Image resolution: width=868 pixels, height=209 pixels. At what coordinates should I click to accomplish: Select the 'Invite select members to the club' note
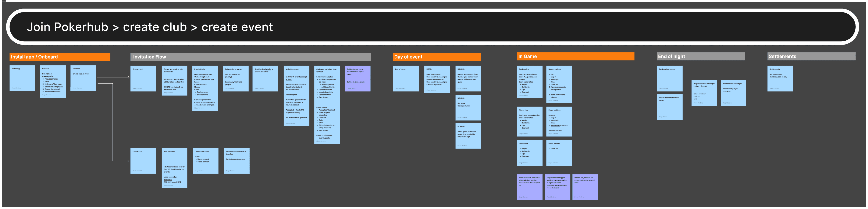click(x=236, y=161)
